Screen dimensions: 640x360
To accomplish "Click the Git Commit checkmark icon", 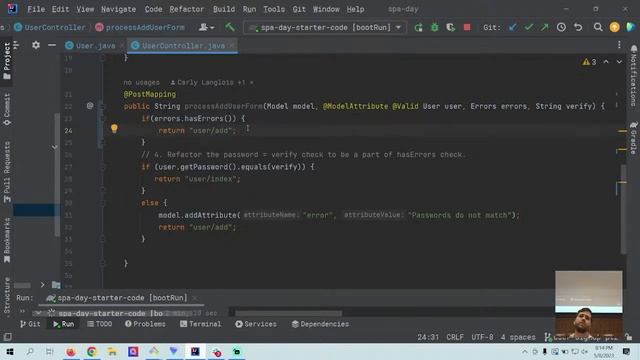I will coord(529,27).
